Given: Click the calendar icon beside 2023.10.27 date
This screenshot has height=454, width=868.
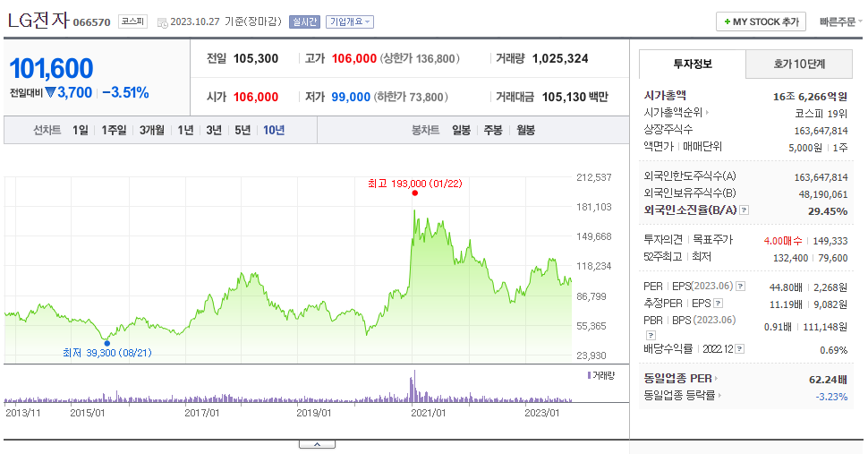Looking at the screenshot, I should click(x=162, y=22).
